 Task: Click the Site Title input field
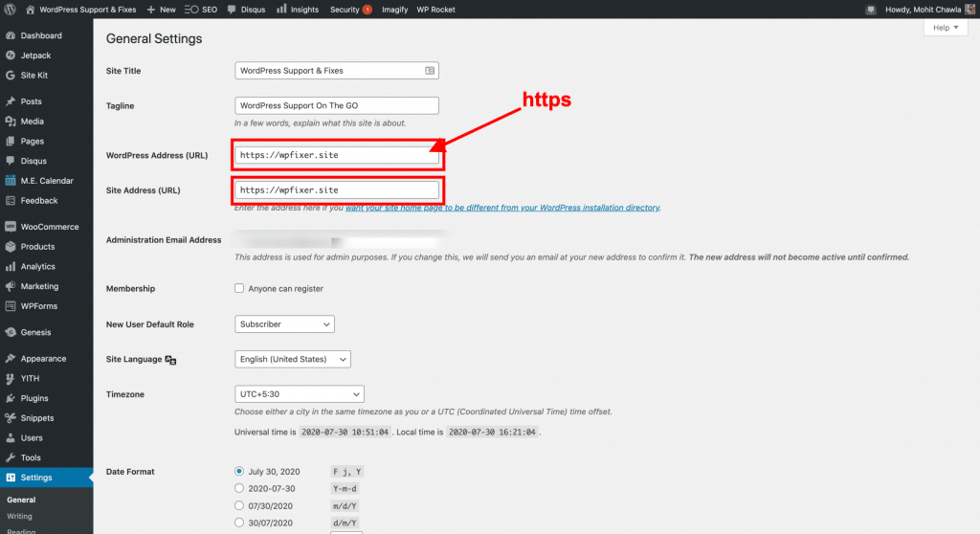click(337, 71)
